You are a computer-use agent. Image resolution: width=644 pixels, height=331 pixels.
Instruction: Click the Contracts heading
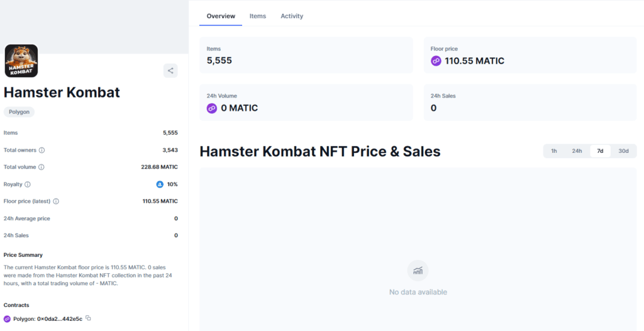coord(16,305)
